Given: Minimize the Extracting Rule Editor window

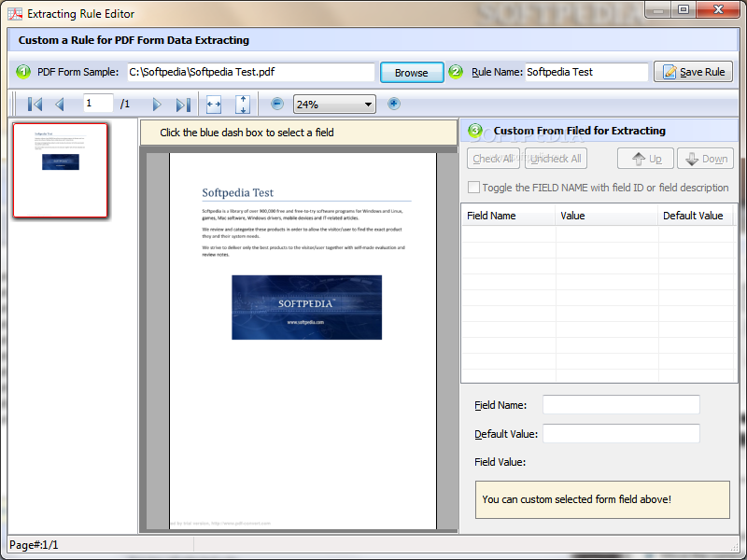Looking at the screenshot, I should pos(659,9).
